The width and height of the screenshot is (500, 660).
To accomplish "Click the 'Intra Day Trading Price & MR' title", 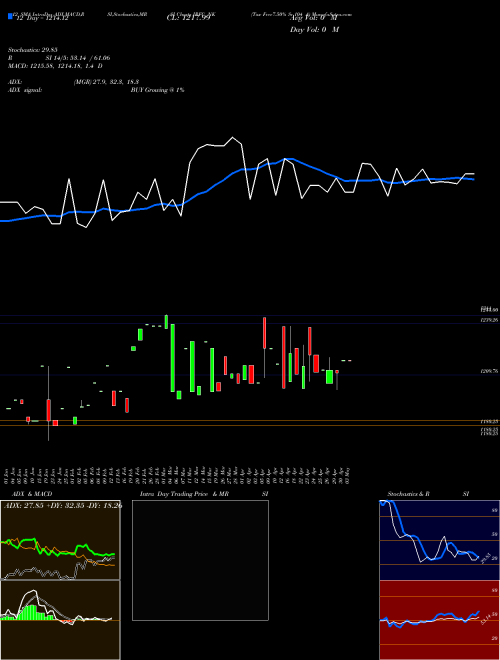I will (184, 494).
